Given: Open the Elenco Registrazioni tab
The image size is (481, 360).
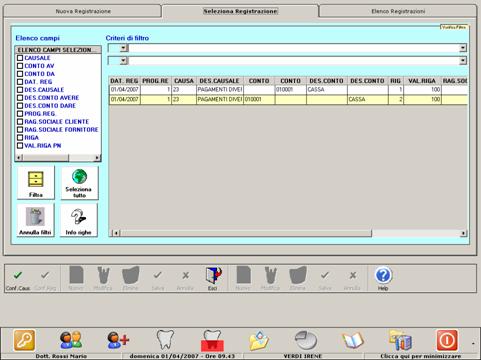Looking at the screenshot, I should coord(398,11).
